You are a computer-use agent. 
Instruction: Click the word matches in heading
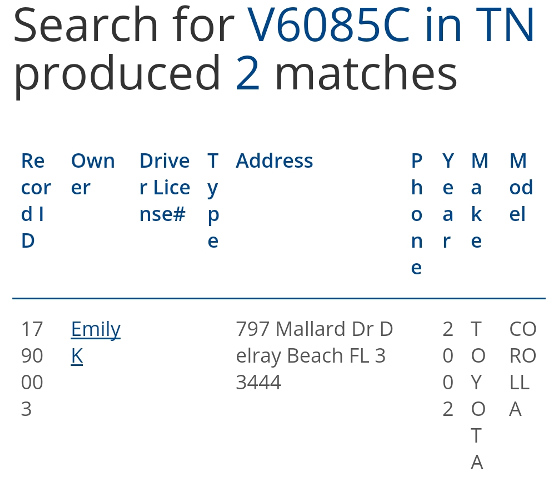pyautogui.click(x=366, y=73)
